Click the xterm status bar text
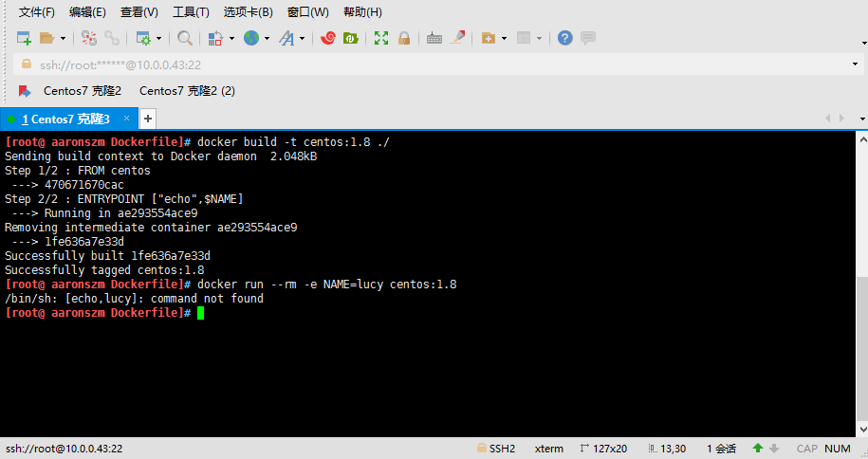 (x=548, y=449)
